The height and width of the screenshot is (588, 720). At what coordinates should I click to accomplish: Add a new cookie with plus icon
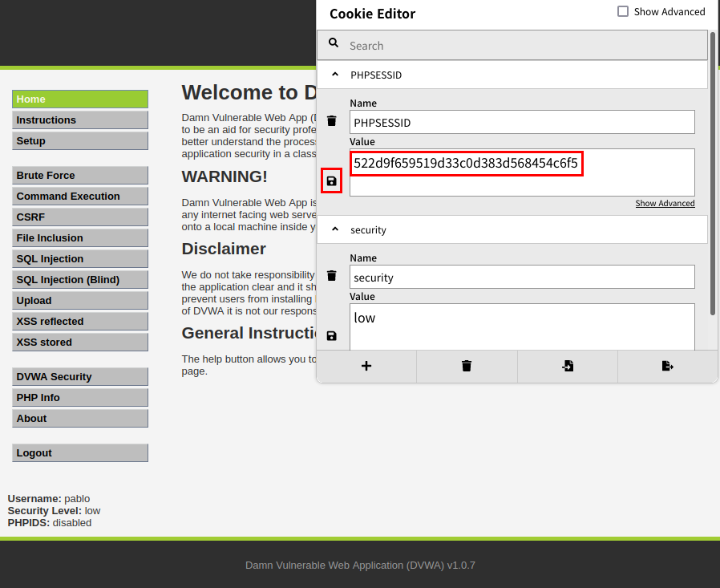[366, 366]
